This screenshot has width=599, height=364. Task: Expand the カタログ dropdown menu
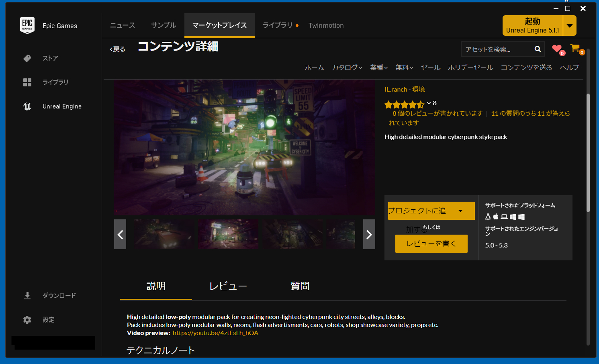coord(347,67)
